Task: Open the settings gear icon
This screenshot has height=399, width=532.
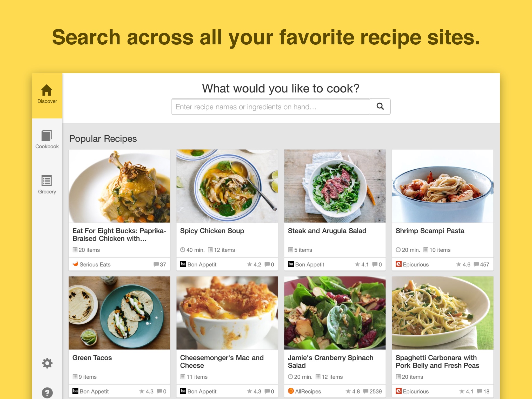Action: 47,363
